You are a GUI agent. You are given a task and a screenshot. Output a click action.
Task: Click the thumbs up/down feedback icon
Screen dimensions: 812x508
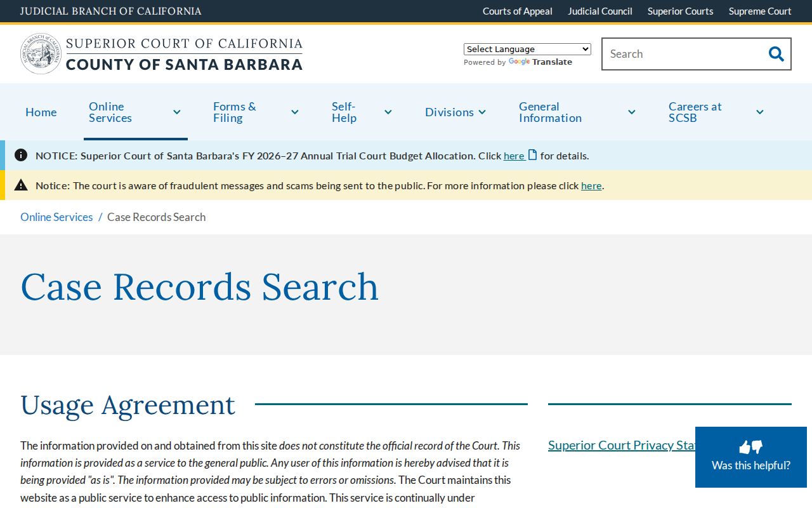pos(751,447)
